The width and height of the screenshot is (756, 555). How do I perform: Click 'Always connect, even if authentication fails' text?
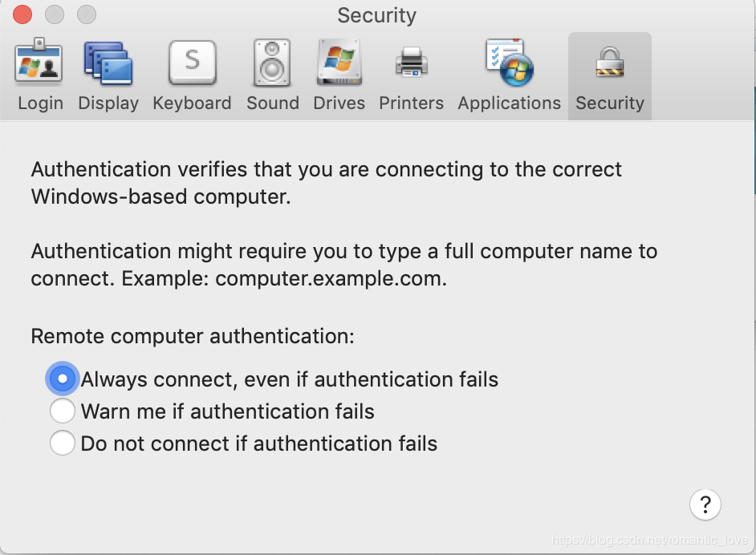(x=289, y=379)
